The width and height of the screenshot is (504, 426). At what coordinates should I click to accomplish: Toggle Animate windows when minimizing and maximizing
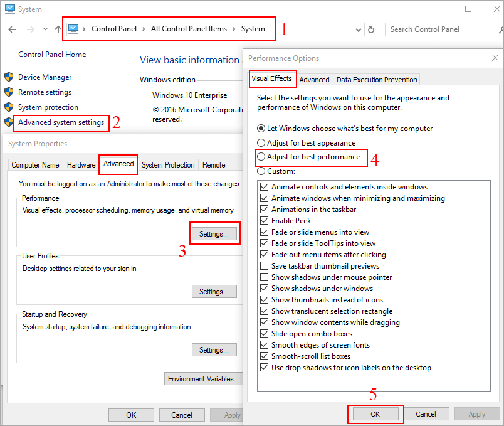coord(353,198)
